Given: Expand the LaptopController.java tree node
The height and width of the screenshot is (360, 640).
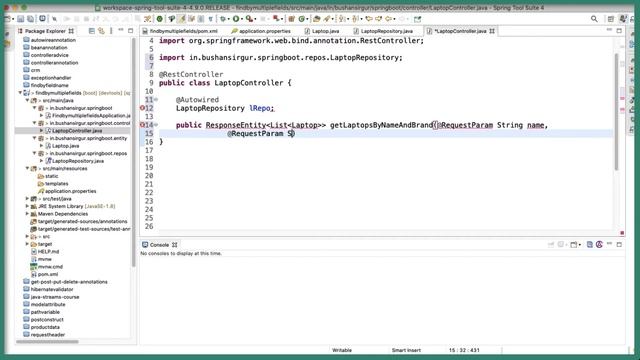Looking at the screenshot, I should click(x=42, y=131).
